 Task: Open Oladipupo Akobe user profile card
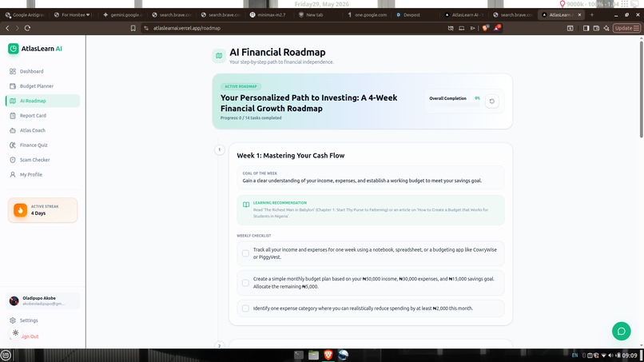click(x=42, y=300)
